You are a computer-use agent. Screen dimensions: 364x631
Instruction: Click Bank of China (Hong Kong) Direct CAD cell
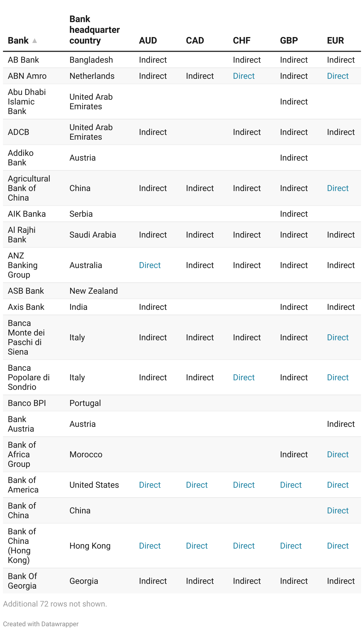(x=197, y=546)
